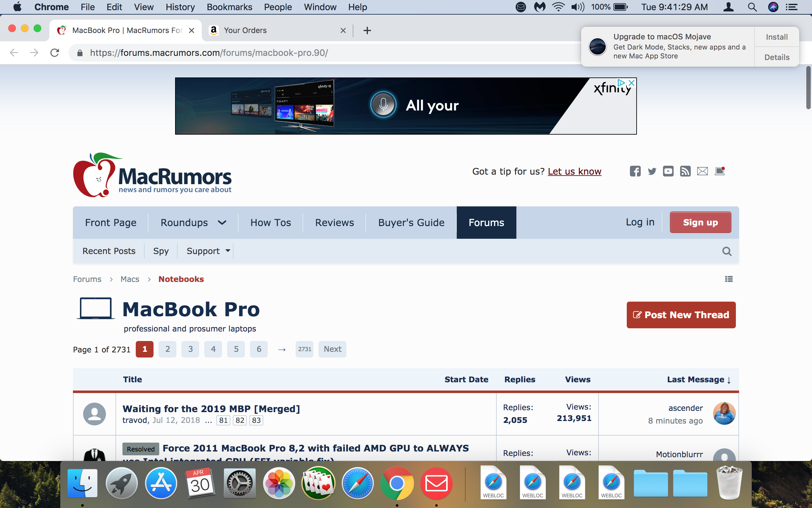812x508 pixels.
Task: Open MacRumors Facebook page icon
Action: (635, 171)
